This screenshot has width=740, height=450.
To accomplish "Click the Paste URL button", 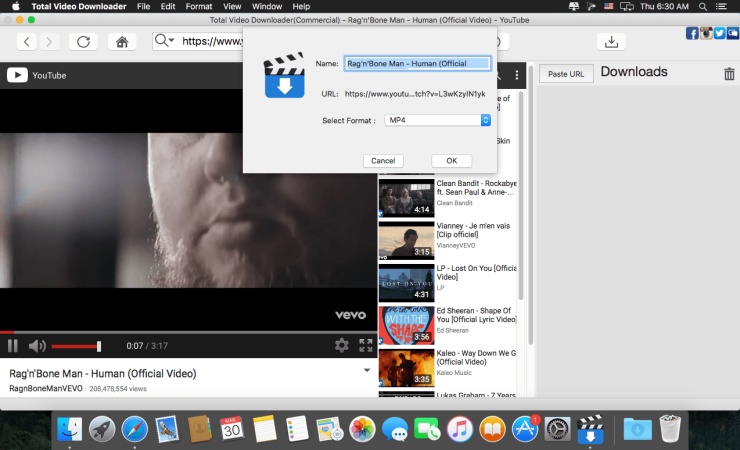I will (x=566, y=74).
